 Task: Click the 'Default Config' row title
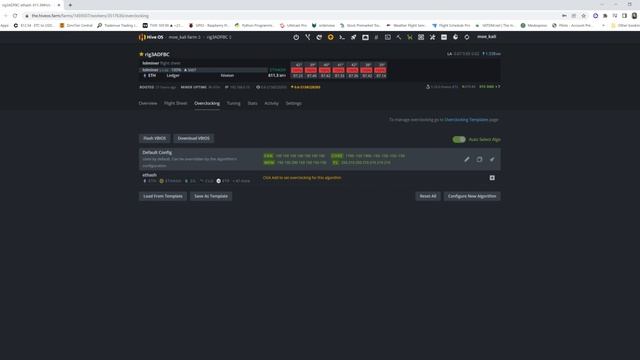pyautogui.click(x=157, y=152)
